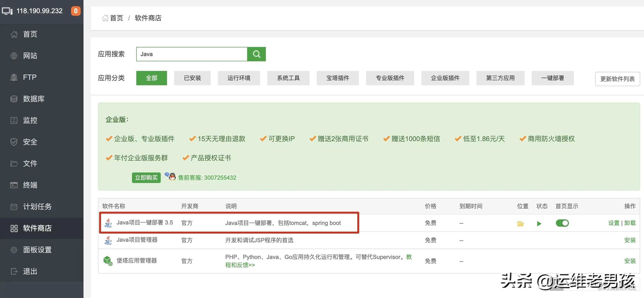Screen dimensions: 644x298
Task: Open the 数据库 management page
Action: coord(33,99)
